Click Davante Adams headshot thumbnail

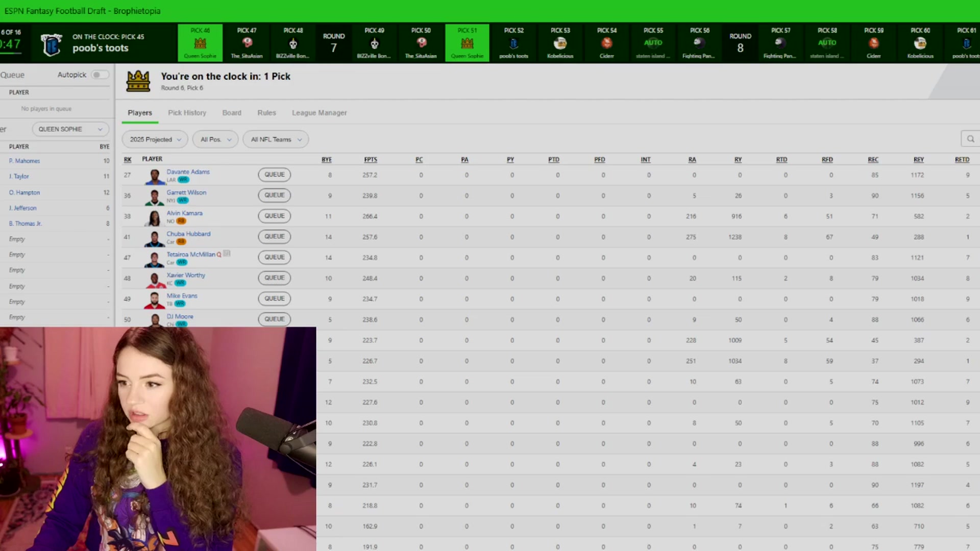click(154, 177)
